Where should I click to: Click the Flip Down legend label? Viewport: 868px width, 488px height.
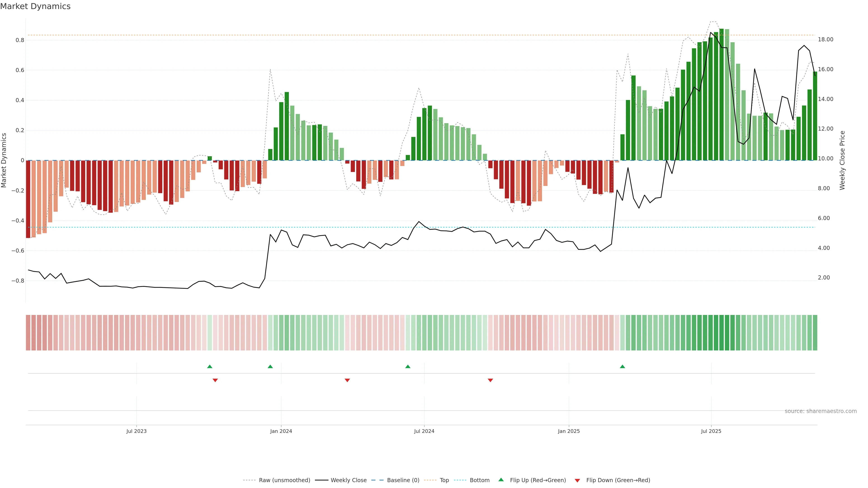coord(618,480)
